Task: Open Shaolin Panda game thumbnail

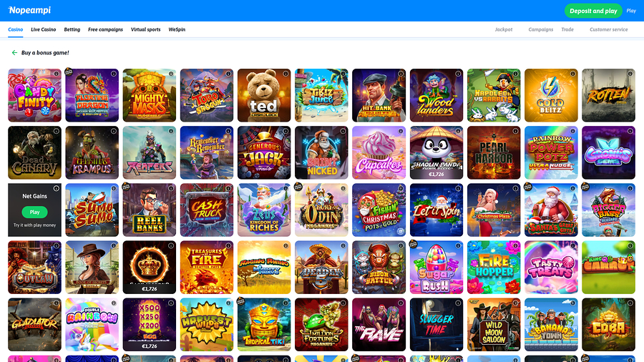Action: point(436,152)
